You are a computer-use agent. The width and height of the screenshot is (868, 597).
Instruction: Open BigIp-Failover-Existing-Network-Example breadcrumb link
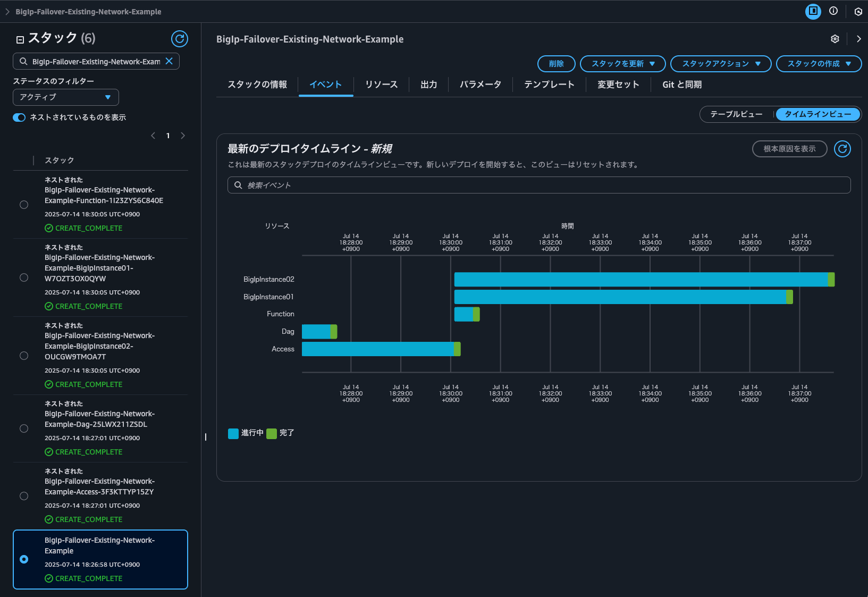coord(88,12)
